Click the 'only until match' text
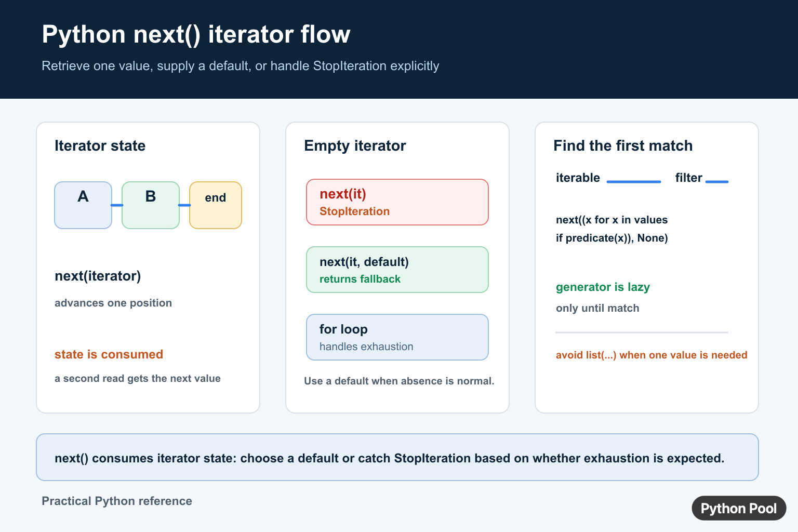 (597, 308)
